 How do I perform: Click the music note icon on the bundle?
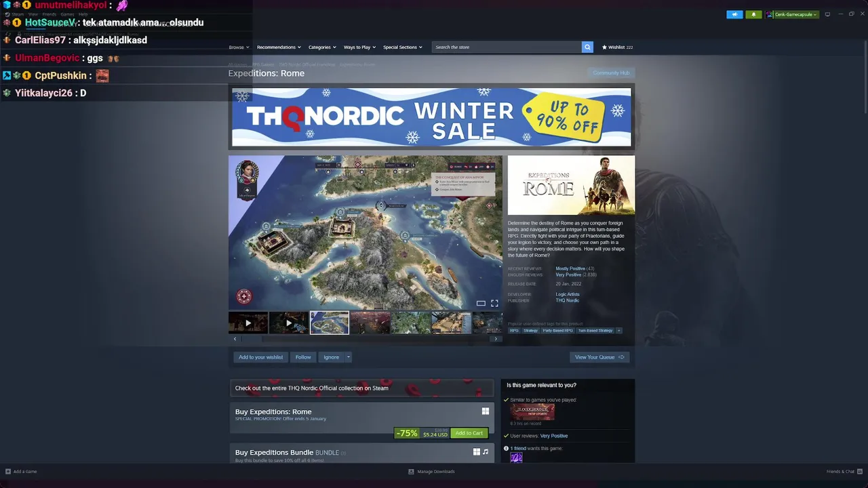click(x=486, y=452)
